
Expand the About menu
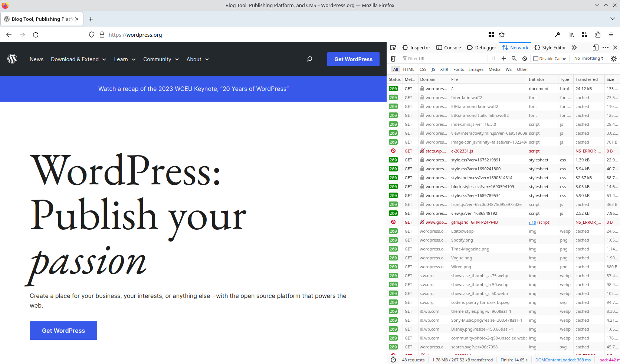(x=198, y=59)
